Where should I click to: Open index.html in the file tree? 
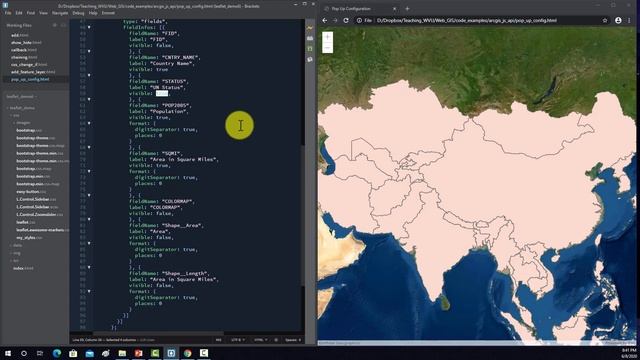click(x=23, y=269)
